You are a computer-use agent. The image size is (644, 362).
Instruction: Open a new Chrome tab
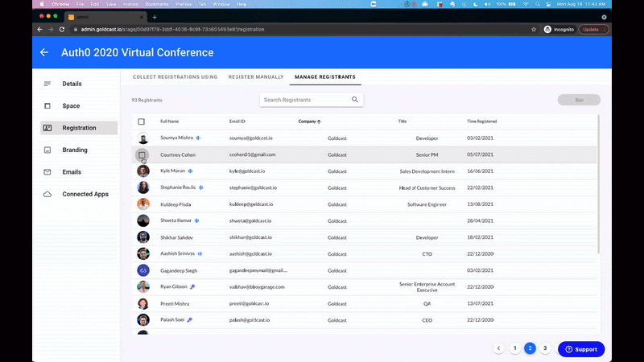pyautogui.click(x=155, y=17)
